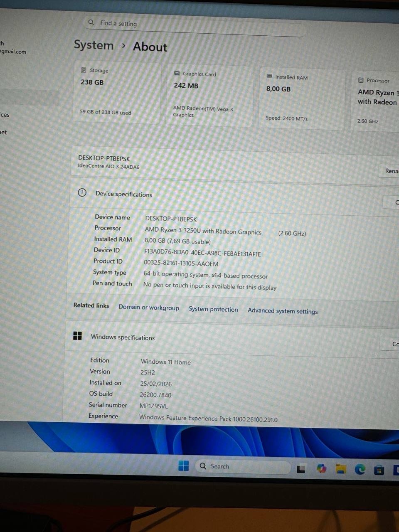The width and height of the screenshot is (399, 532).
Task: Select the Product ID 00325-82161-13105-AAOEM
Action: click(181, 264)
